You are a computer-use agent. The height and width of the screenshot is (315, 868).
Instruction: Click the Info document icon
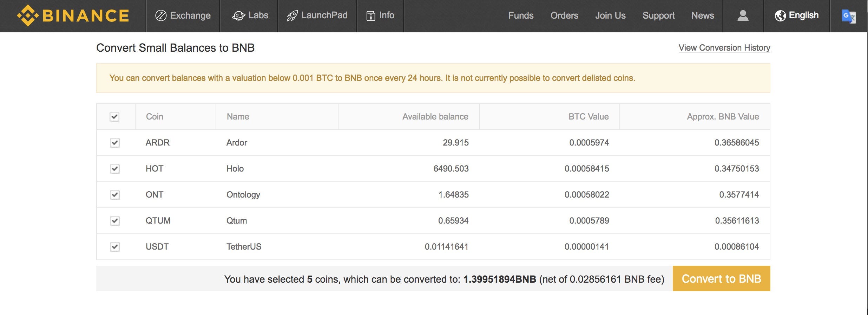tap(370, 15)
